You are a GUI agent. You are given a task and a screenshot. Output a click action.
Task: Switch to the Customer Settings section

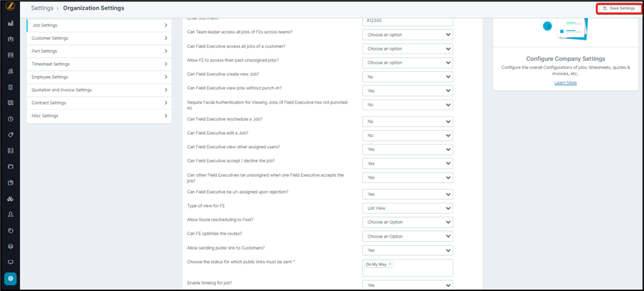tap(99, 38)
